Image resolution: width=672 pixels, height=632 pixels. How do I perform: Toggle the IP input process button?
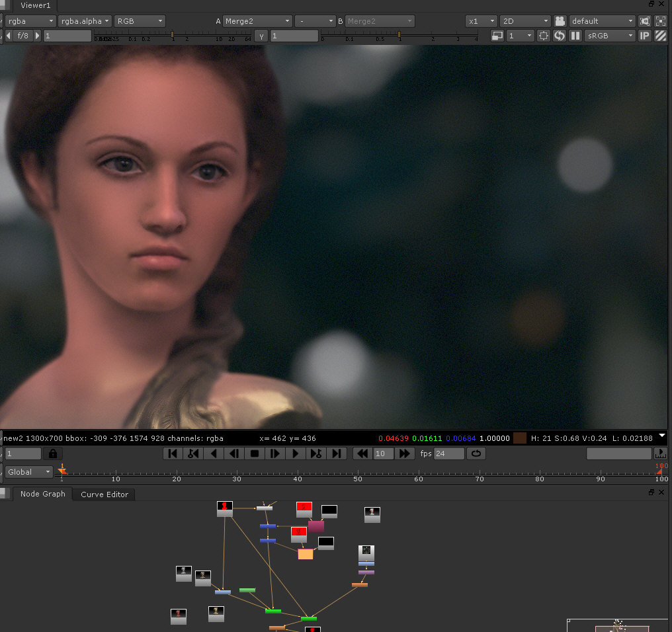(x=645, y=35)
